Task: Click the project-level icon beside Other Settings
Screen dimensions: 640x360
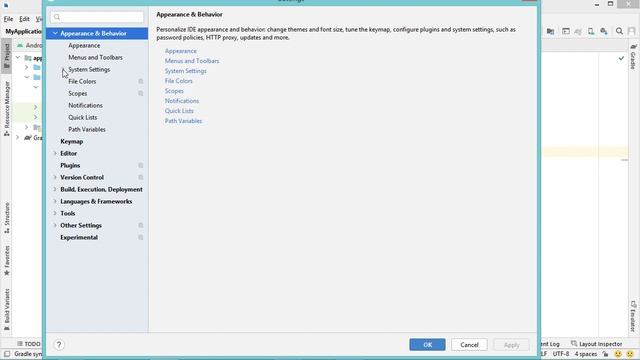Action: coord(140,225)
